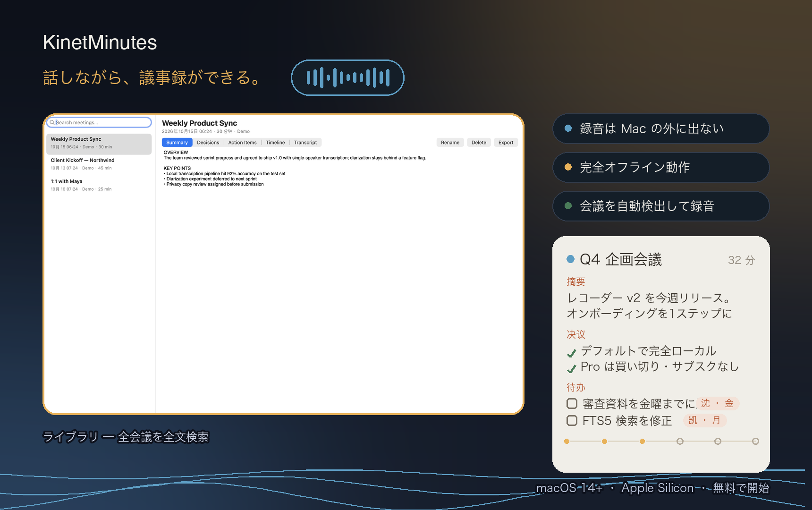The width and height of the screenshot is (812, 510).
Task: Click the checkmark beside デフォルトで完全ローカル
Action: point(572,353)
